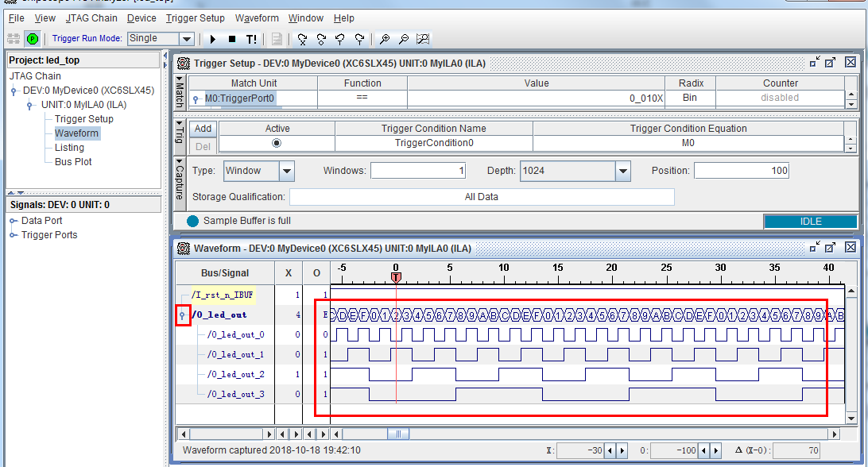
Task: Click the Zoom to fit waveform icon
Action: [423, 39]
